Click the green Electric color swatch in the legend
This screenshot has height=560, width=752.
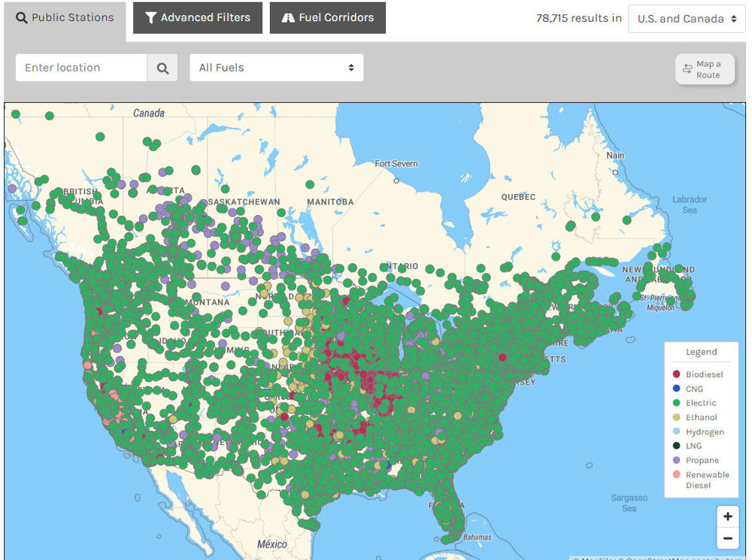click(677, 403)
